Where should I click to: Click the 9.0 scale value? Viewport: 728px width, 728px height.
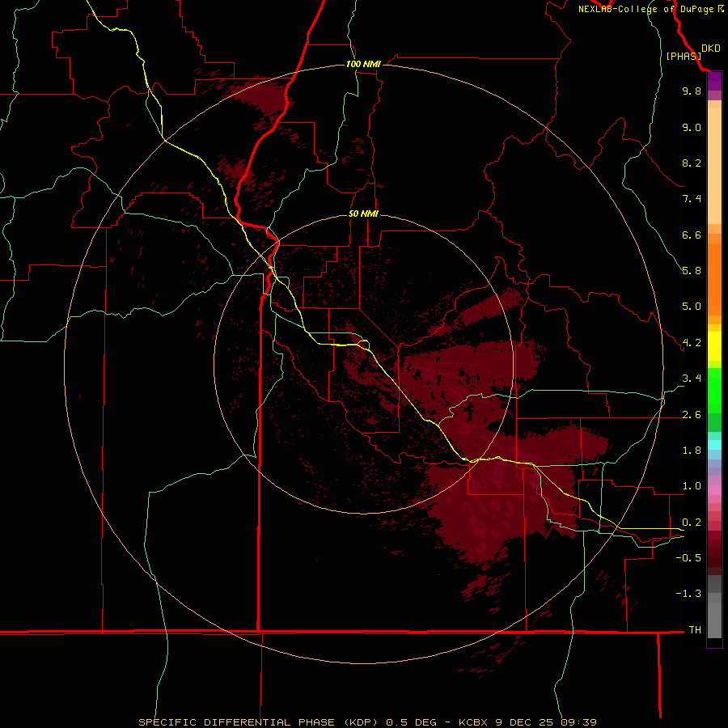click(692, 127)
